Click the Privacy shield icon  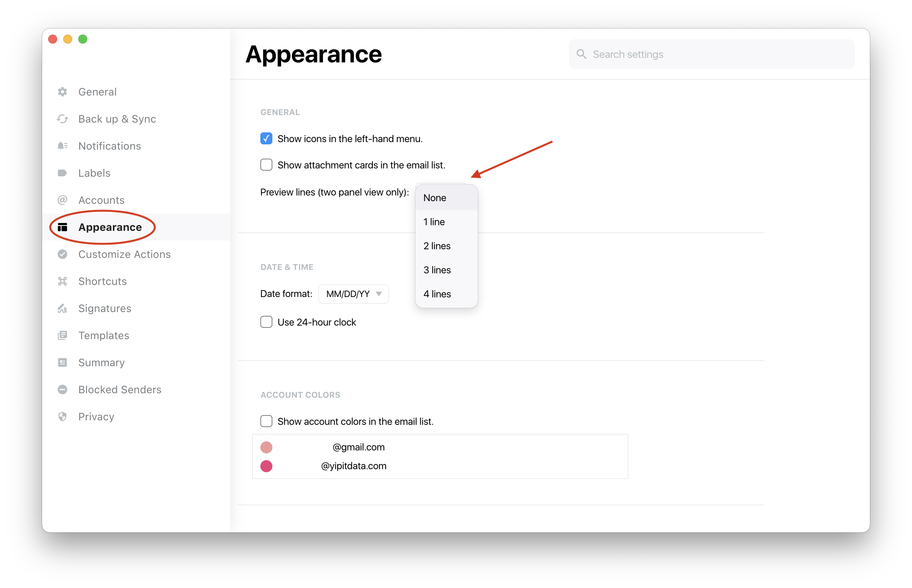click(62, 417)
